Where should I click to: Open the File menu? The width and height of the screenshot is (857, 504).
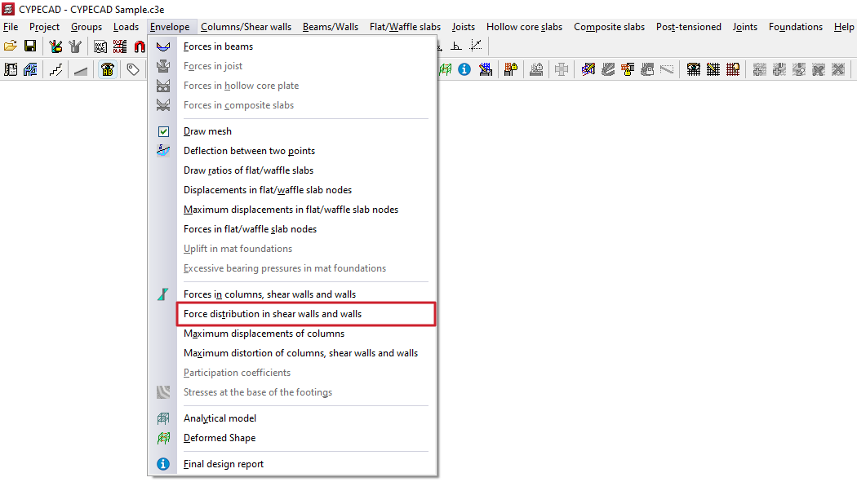pos(11,27)
